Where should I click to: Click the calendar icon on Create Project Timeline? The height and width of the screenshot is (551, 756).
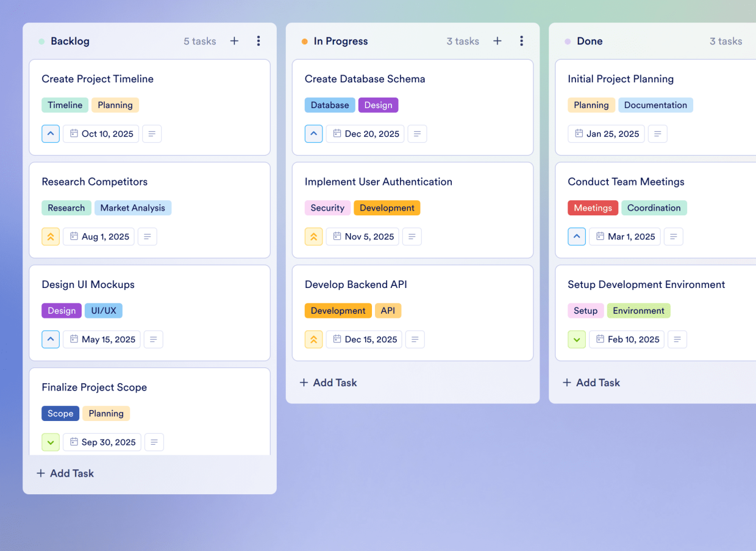(73, 134)
